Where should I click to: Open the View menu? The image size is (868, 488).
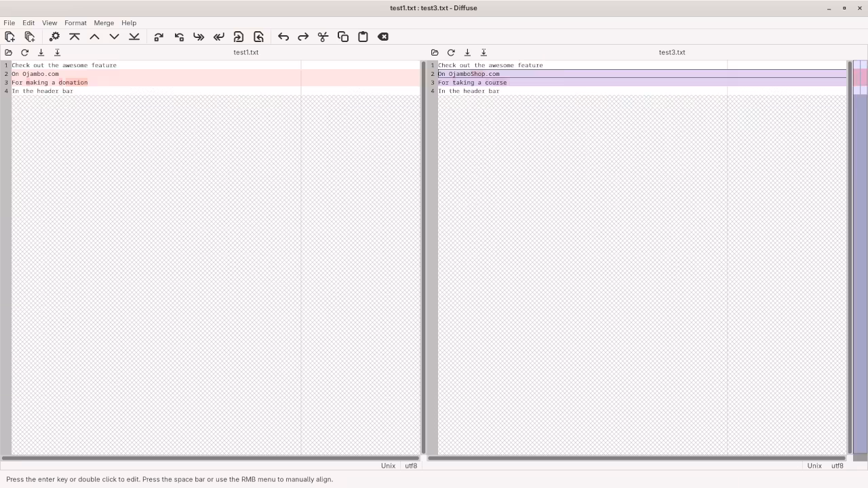(x=50, y=23)
